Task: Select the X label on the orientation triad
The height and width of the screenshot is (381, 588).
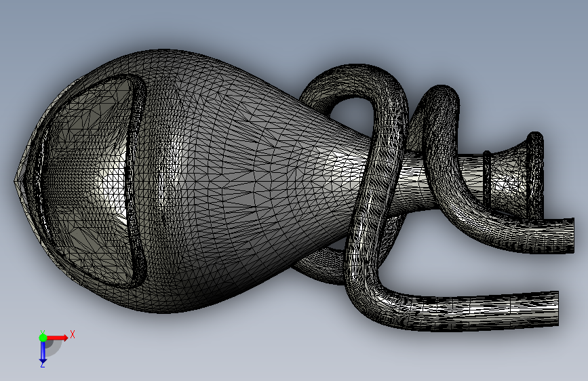Action: coord(73,334)
